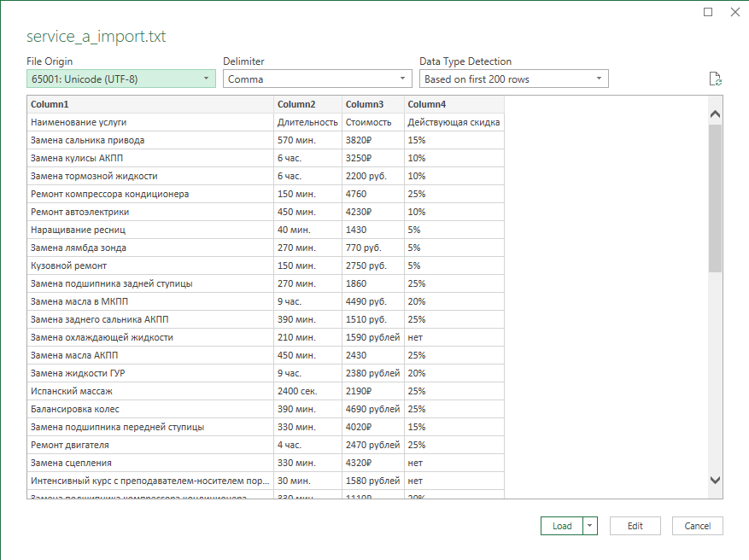Click cell '1860'
The width and height of the screenshot is (749, 560).
(373, 283)
